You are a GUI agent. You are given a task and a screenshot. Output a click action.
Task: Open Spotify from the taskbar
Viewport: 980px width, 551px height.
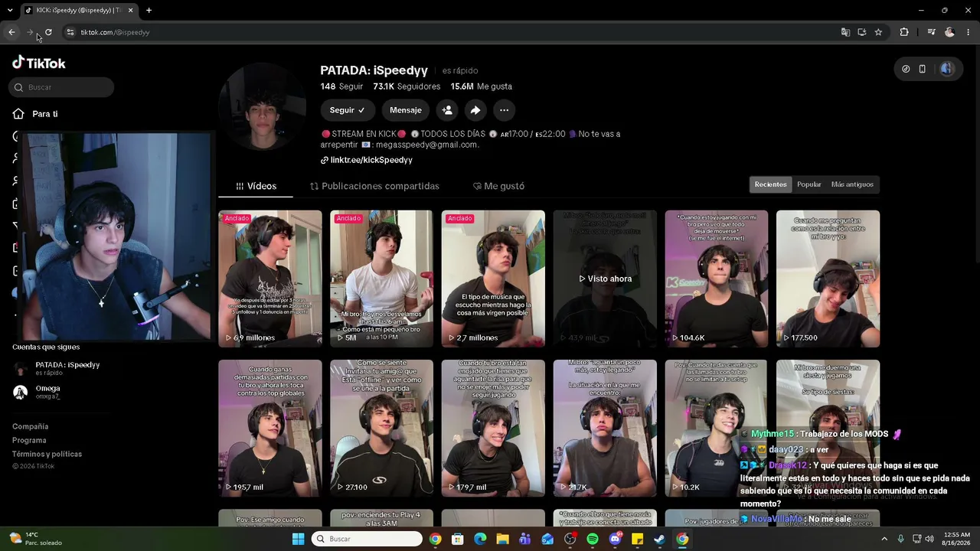(x=593, y=539)
